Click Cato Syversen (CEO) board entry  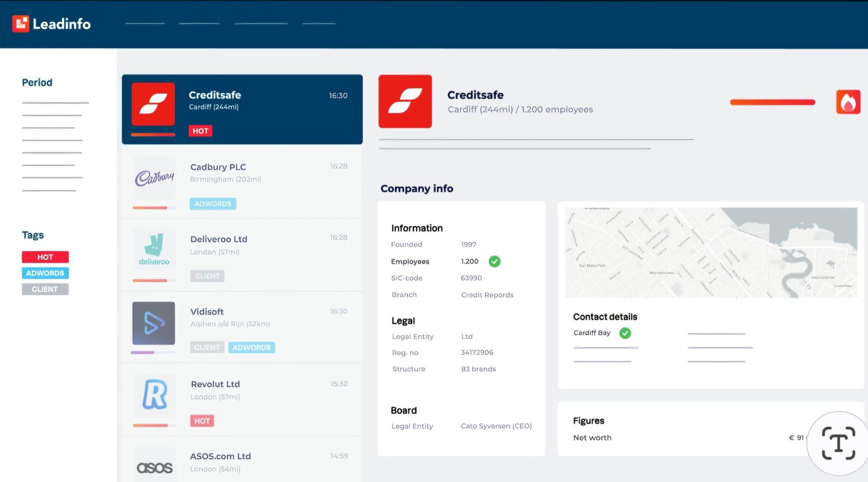(x=496, y=426)
